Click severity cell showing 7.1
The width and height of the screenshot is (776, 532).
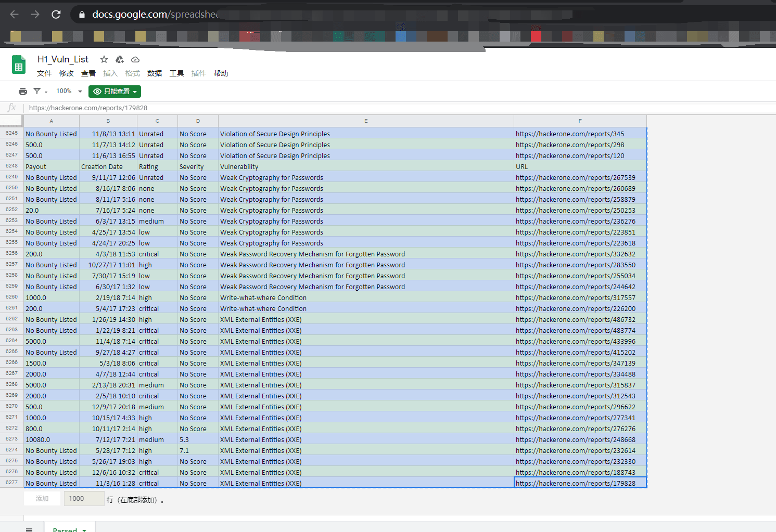tap(198, 451)
